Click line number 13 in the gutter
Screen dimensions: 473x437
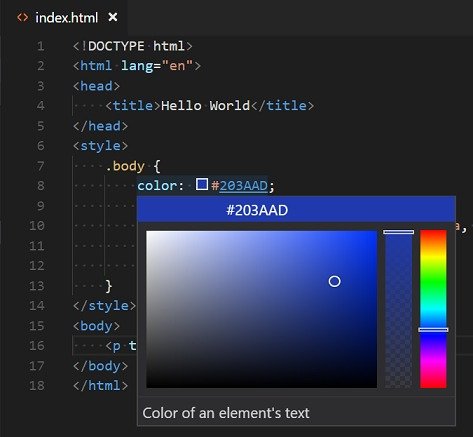point(37,286)
